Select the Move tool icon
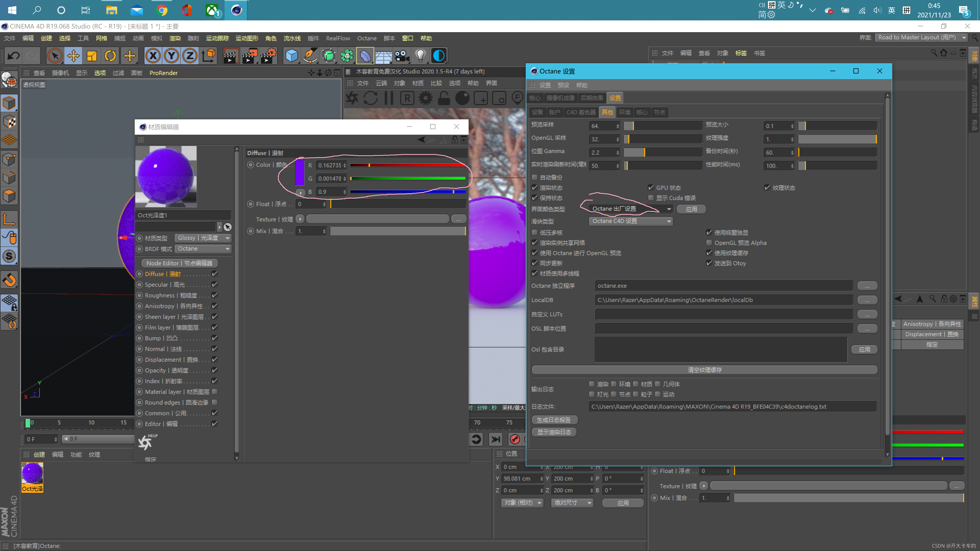Image resolution: width=980 pixels, height=551 pixels. [73, 56]
